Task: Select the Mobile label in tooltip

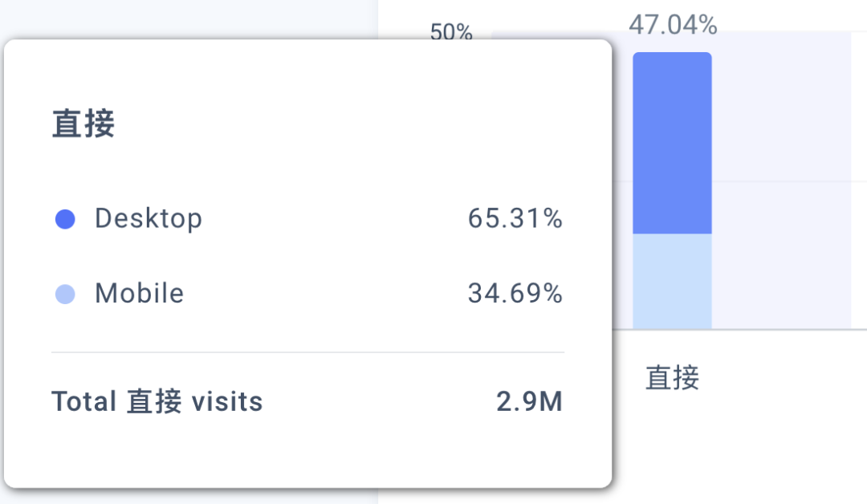Action: [140, 294]
